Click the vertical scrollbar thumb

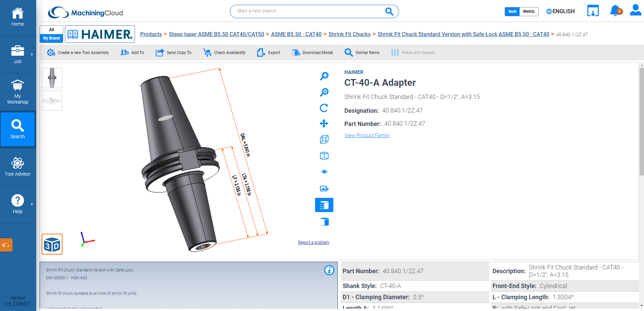coord(641,122)
